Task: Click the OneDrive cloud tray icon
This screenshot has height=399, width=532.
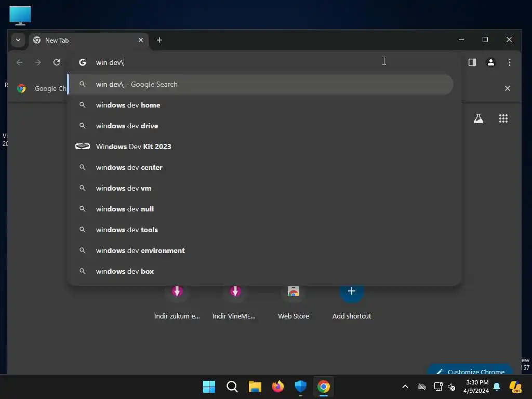Action: click(x=422, y=387)
